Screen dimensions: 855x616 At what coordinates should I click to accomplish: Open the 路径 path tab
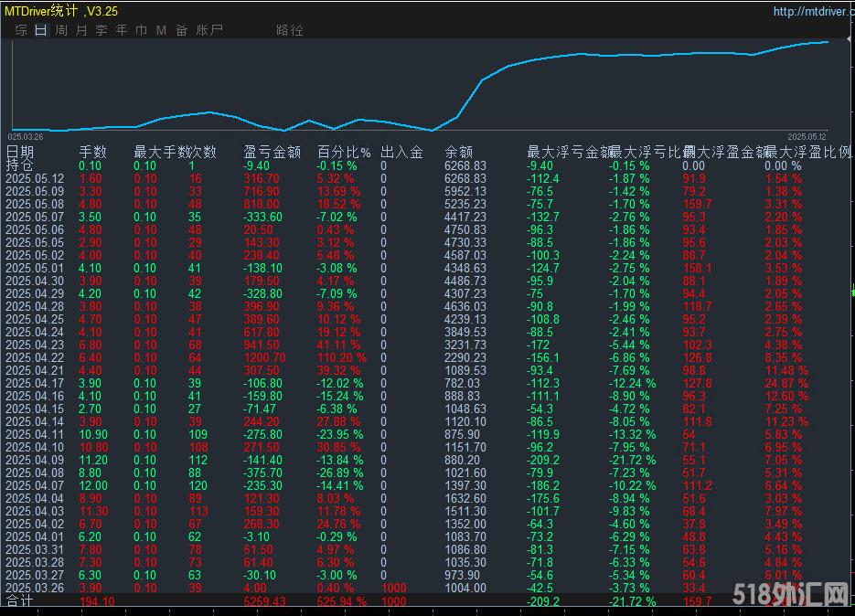pos(290,30)
